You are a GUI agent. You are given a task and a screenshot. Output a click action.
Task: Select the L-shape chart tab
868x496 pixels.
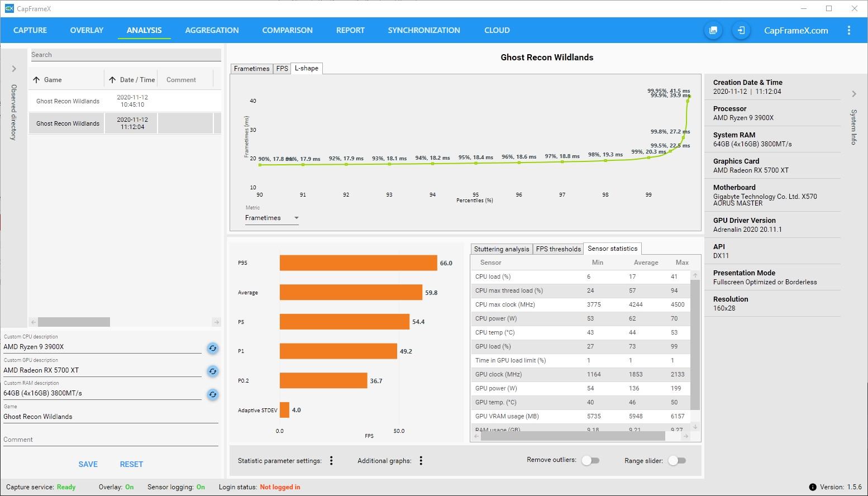[x=307, y=68]
